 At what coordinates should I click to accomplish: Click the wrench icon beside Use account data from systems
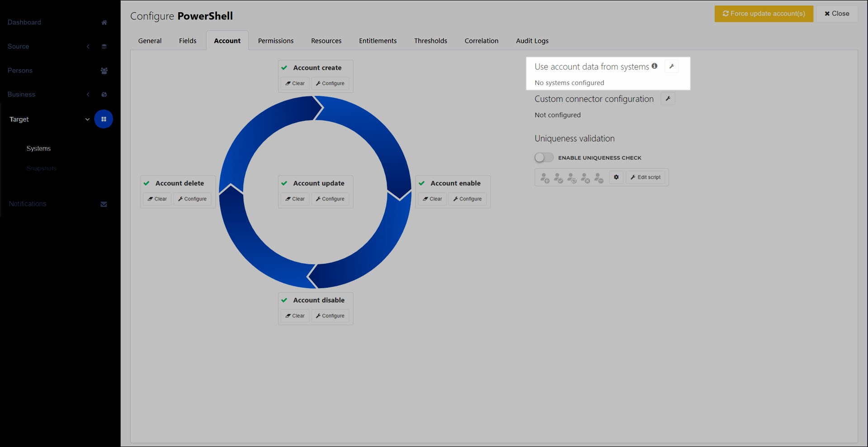(x=671, y=67)
